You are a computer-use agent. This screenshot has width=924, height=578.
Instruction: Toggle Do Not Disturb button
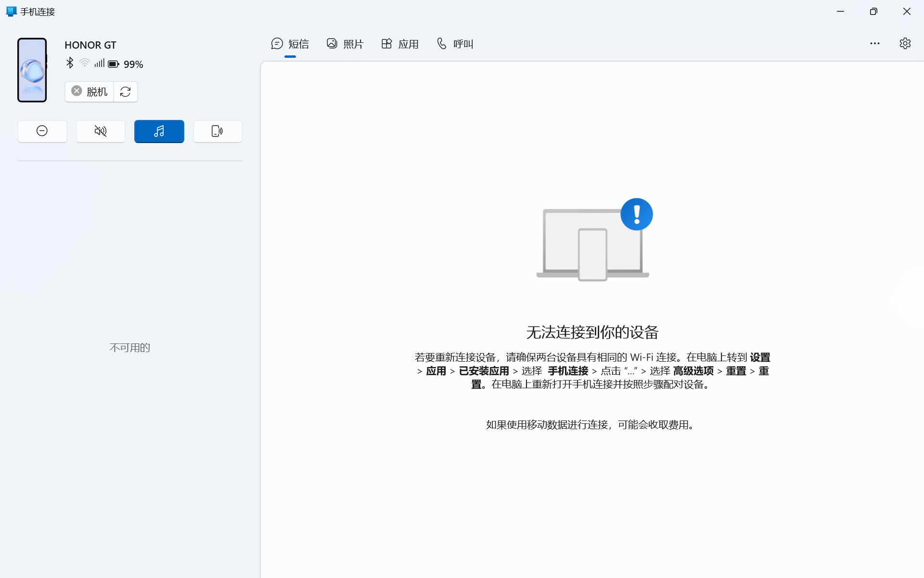[x=42, y=131]
